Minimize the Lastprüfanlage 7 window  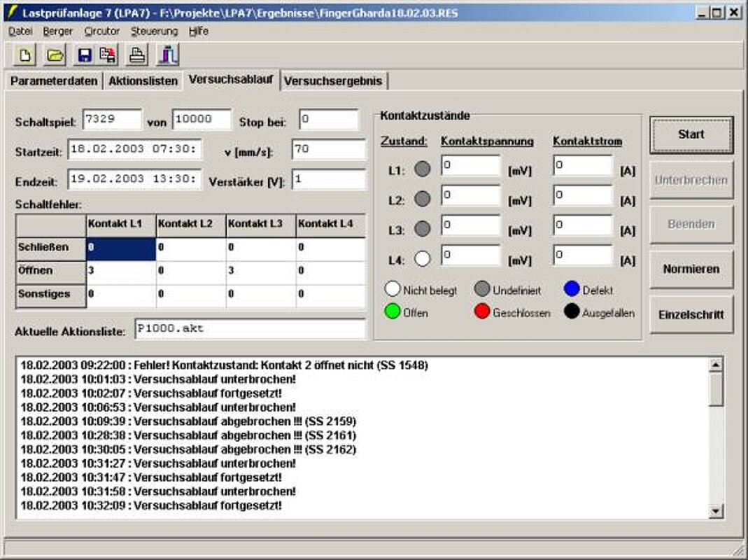701,13
